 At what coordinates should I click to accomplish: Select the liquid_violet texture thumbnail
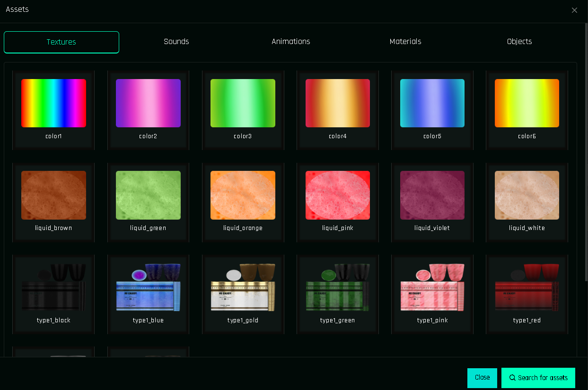tap(432, 195)
